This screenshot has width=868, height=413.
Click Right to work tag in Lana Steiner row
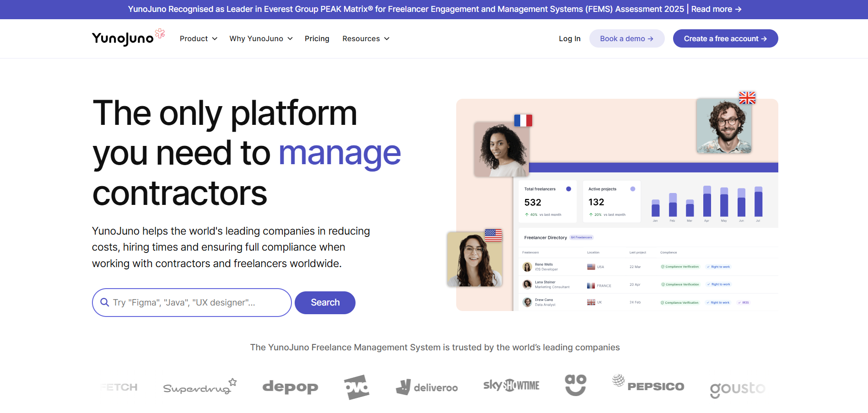[x=719, y=284]
